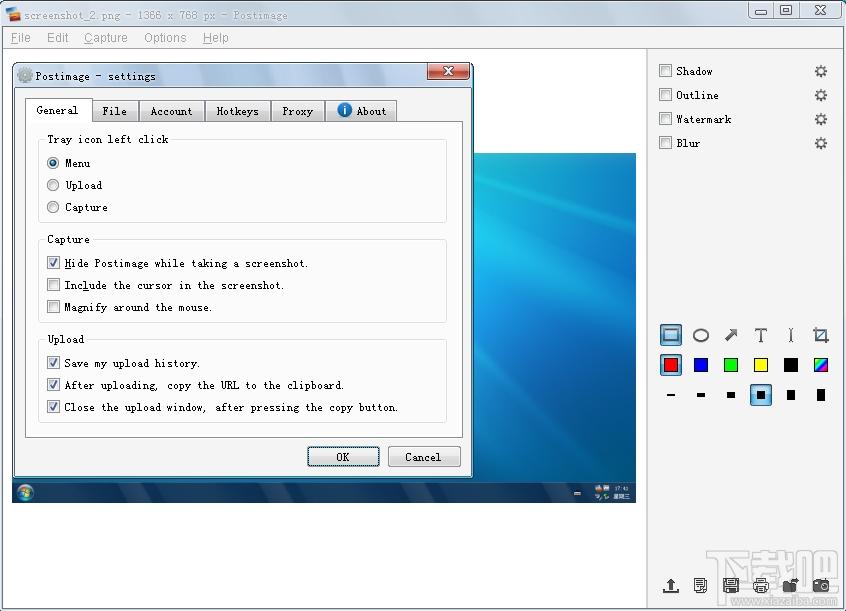Viewport: 846px width, 611px height.
Task: Choose the second thinnest line width
Action: 701,395
